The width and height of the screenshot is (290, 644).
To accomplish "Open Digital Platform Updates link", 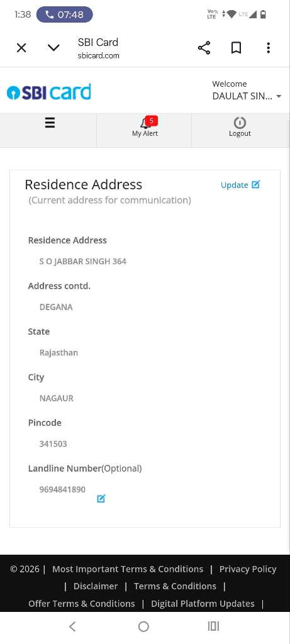I will click(x=203, y=603).
